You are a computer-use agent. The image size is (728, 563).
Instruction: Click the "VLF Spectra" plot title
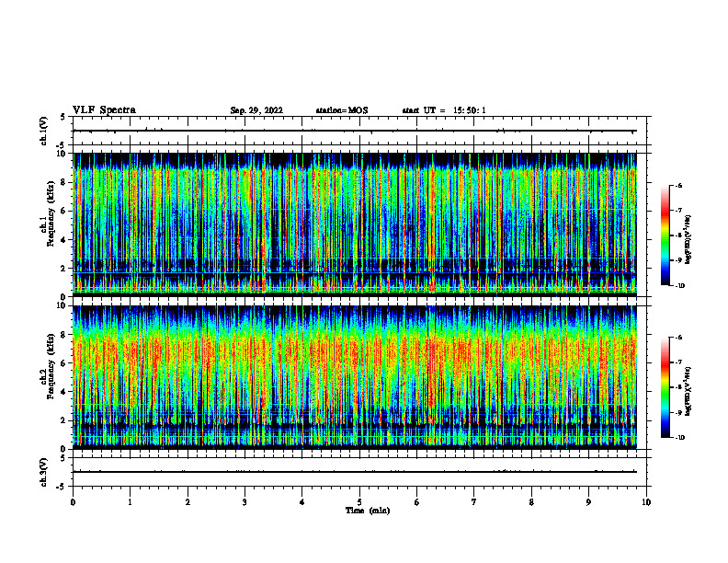click(104, 110)
